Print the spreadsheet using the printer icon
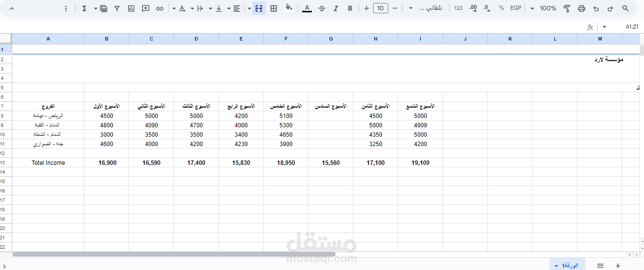 click(581, 8)
